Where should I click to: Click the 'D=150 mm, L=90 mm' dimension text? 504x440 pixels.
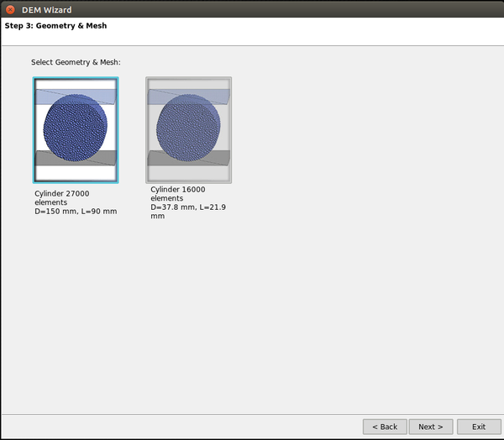(76, 212)
